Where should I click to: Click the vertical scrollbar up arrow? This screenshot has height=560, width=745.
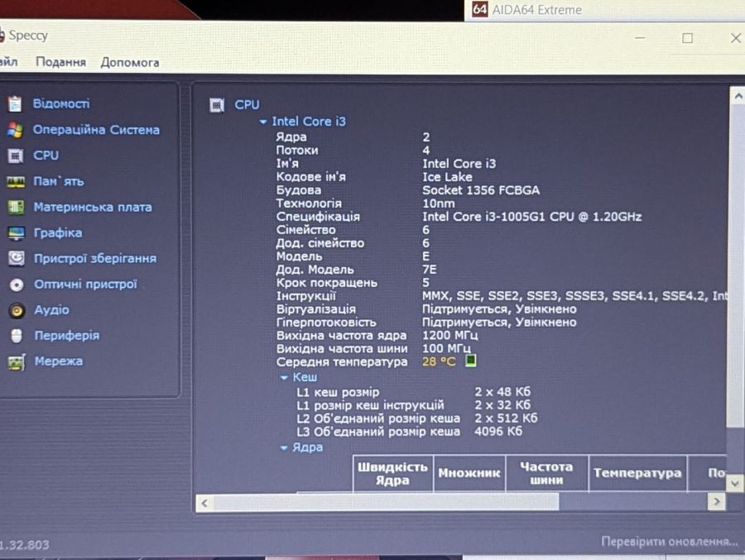(x=738, y=96)
